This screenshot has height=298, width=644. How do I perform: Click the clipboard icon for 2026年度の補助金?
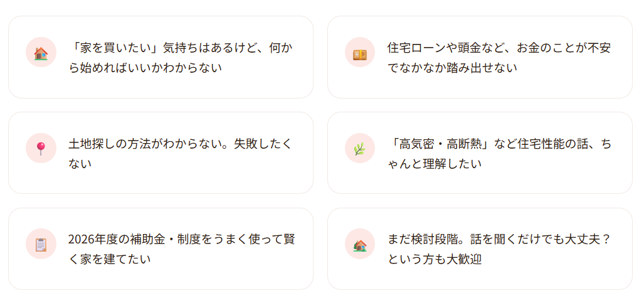tap(41, 245)
